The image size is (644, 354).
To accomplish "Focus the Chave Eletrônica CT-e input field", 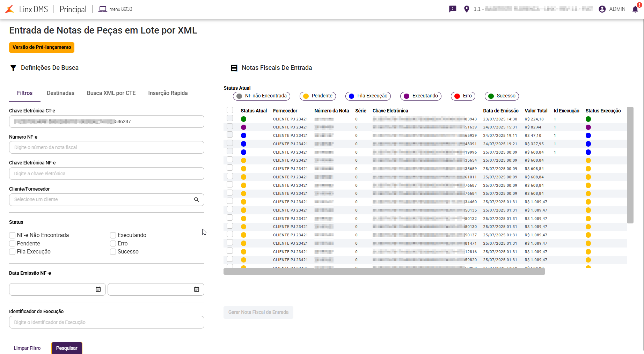I will [x=107, y=121].
